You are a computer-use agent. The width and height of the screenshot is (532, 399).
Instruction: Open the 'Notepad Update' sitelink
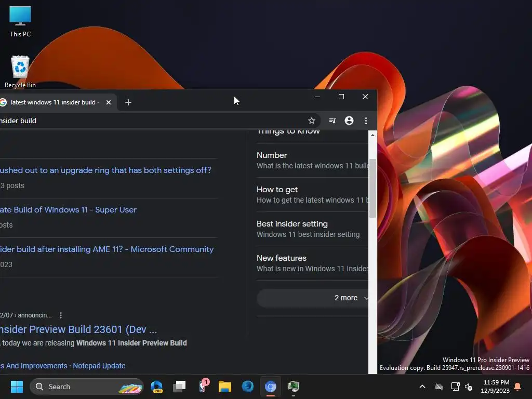coord(99,366)
